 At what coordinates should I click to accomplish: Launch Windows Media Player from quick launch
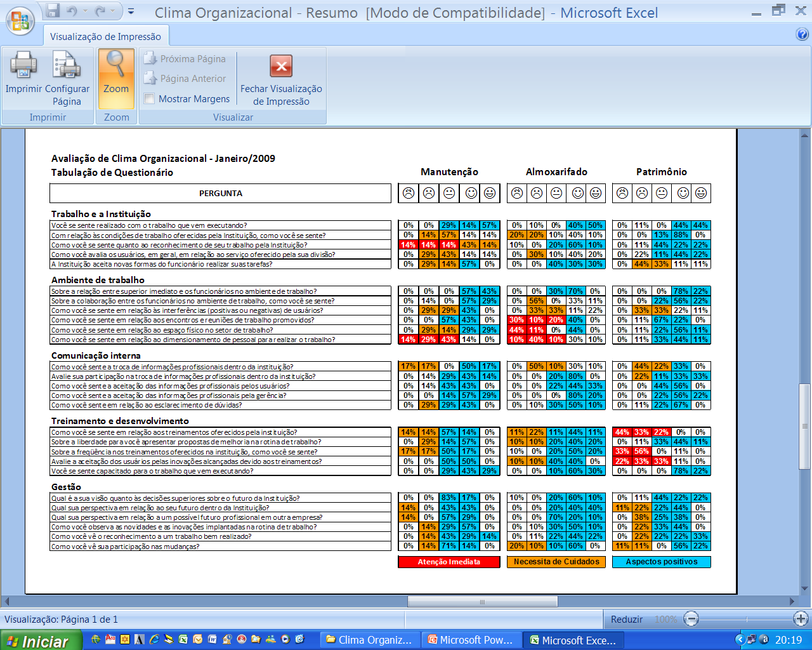285,640
